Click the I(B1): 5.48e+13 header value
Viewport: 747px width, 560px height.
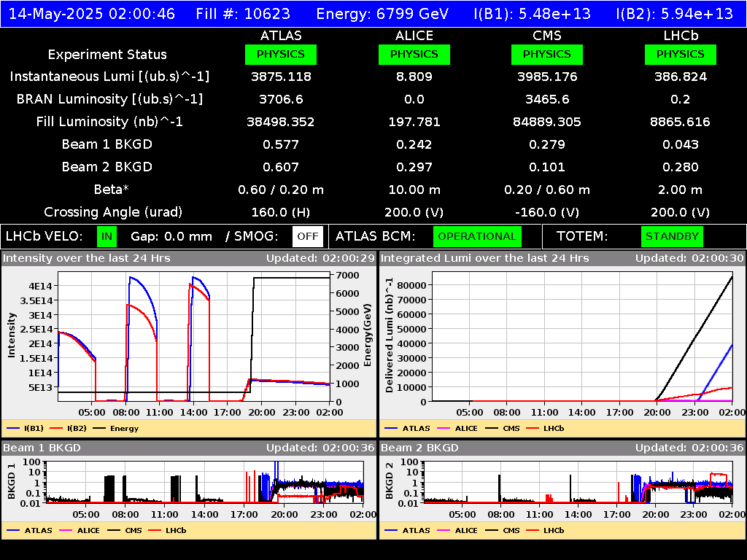pos(532,14)
